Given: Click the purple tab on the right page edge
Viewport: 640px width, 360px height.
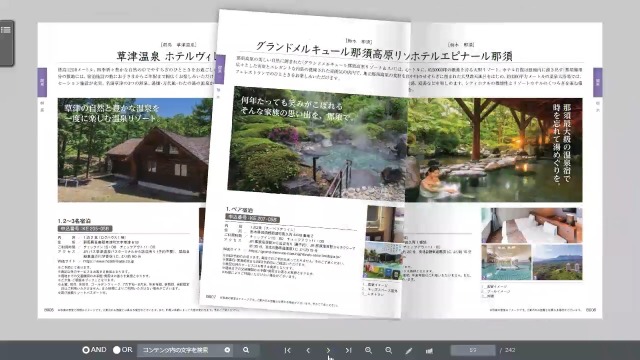Looking at the screenshot, I should (x=598, y=82).
